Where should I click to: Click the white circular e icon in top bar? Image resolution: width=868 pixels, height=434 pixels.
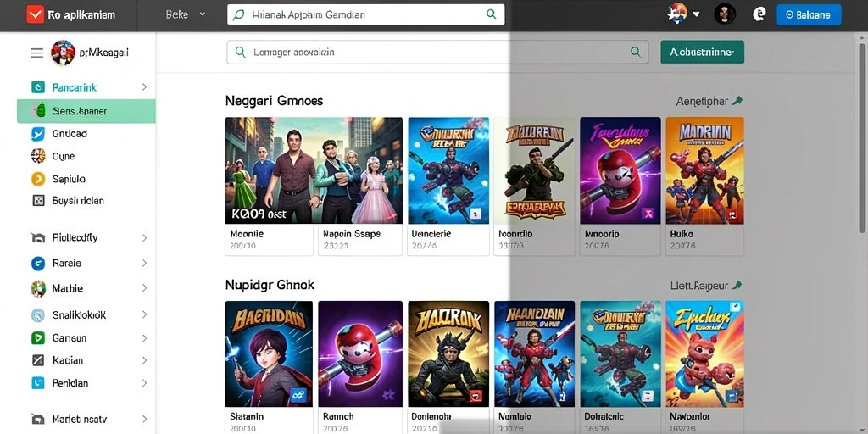(x=759, y=14)
